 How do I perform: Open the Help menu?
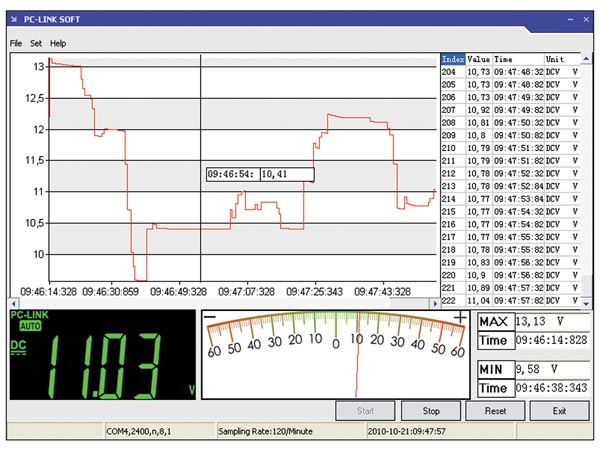pos(58,43)
